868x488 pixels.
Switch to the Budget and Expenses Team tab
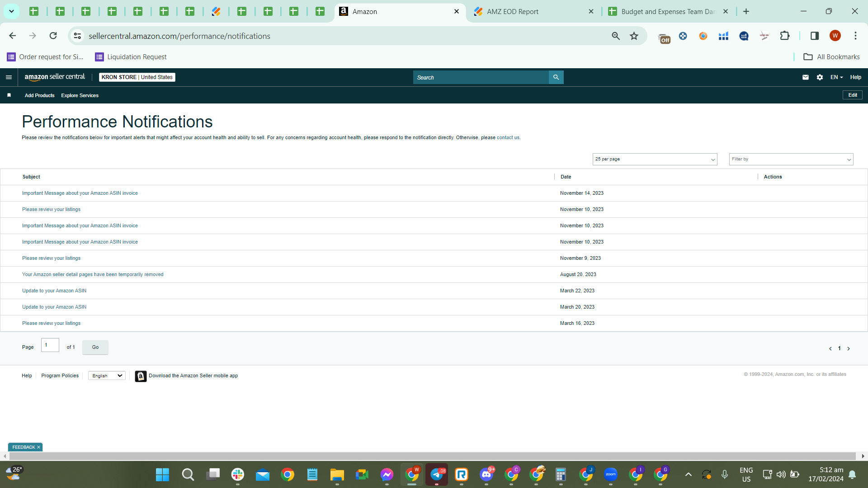668,11
